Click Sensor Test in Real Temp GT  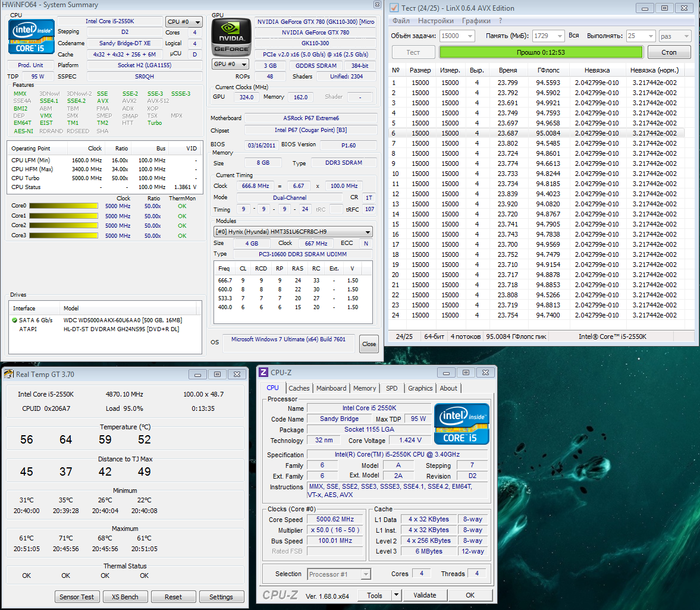click(x=77, y=596)
